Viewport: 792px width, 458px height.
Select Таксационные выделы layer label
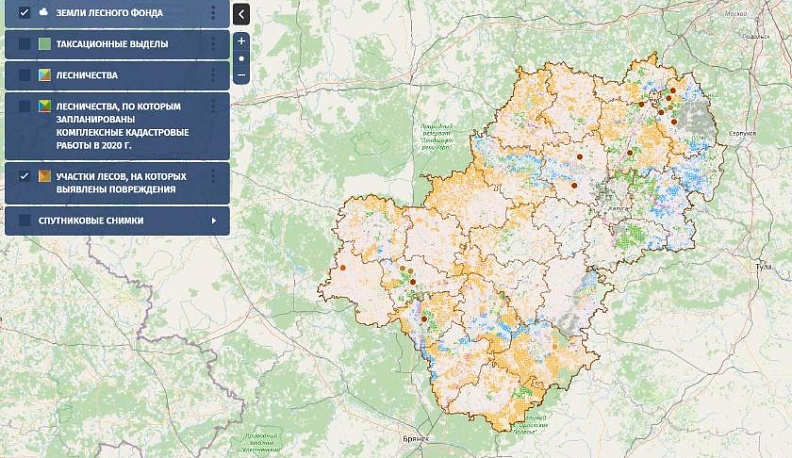point(112,44)
